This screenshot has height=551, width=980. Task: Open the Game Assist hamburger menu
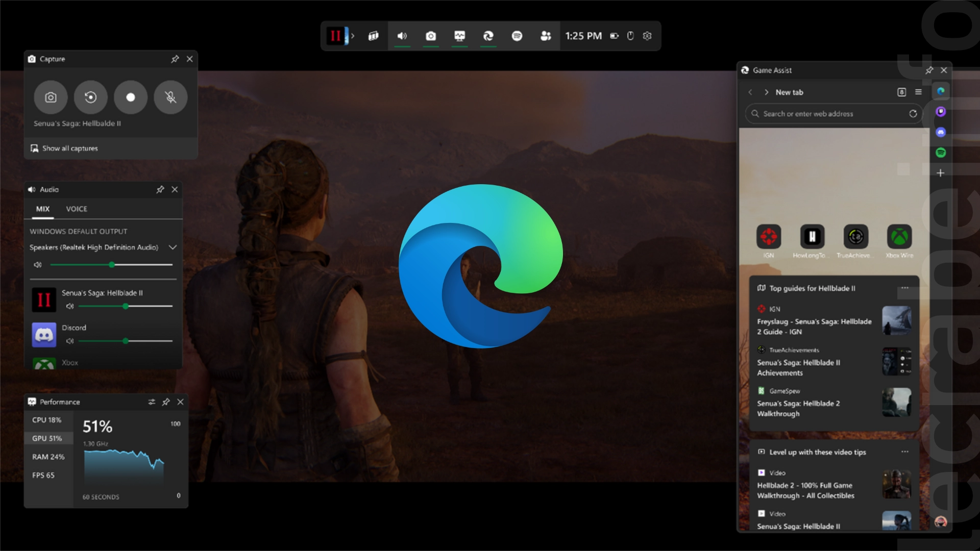(918, 92)
